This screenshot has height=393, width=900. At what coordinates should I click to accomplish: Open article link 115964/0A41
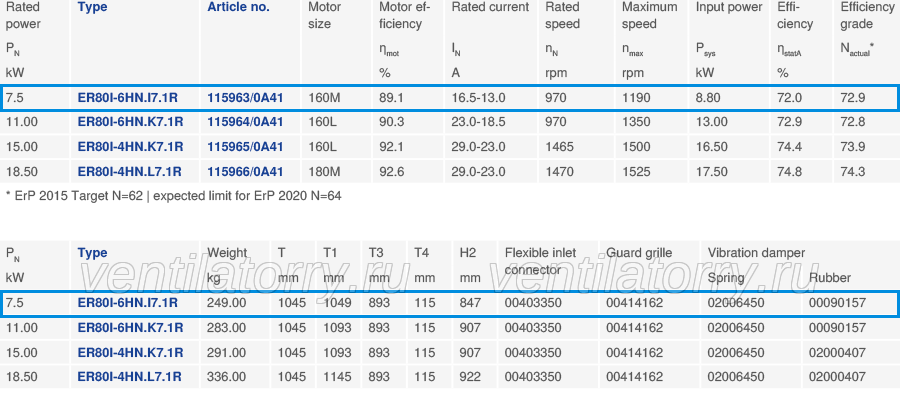point(245,122)
